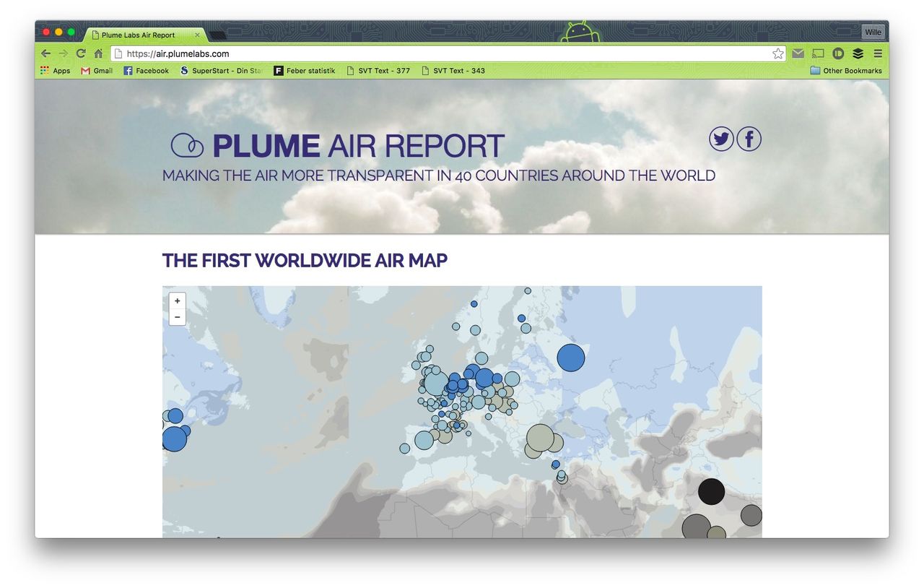924x588 pixels.
Task: Open the round extension icon beside Cast
Action: (838, 53)
